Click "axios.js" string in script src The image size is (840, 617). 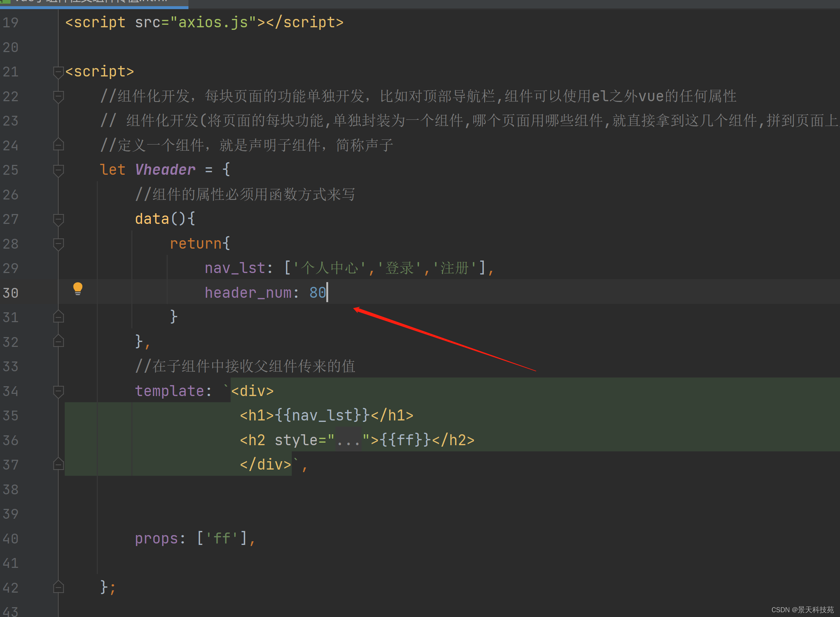pos(214,23)
